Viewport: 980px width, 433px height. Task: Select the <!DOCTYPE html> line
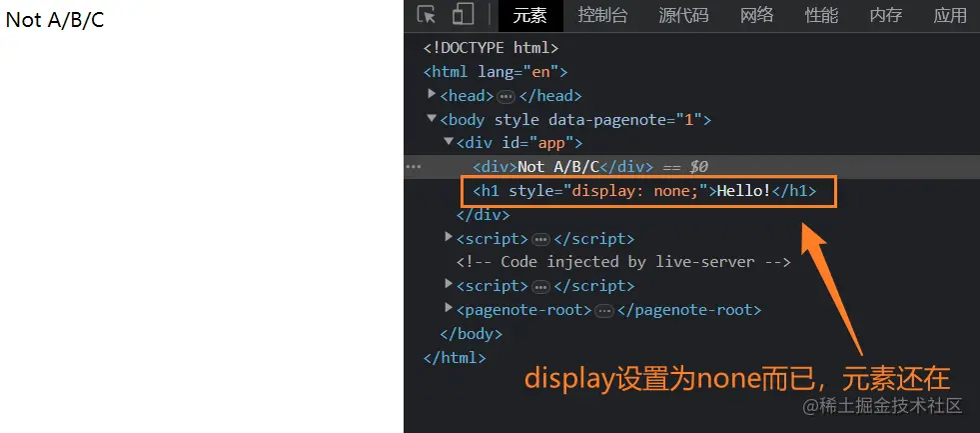point(490,48)
